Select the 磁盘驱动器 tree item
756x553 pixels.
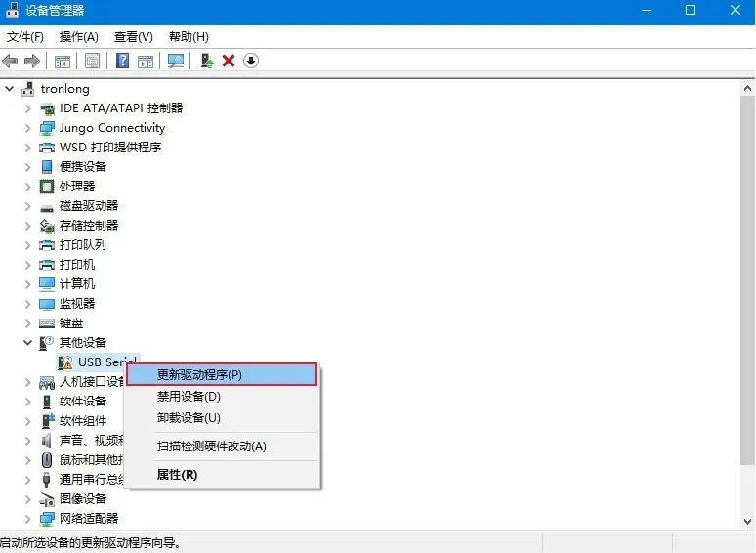pyautogui.click(x=89, y=206)
